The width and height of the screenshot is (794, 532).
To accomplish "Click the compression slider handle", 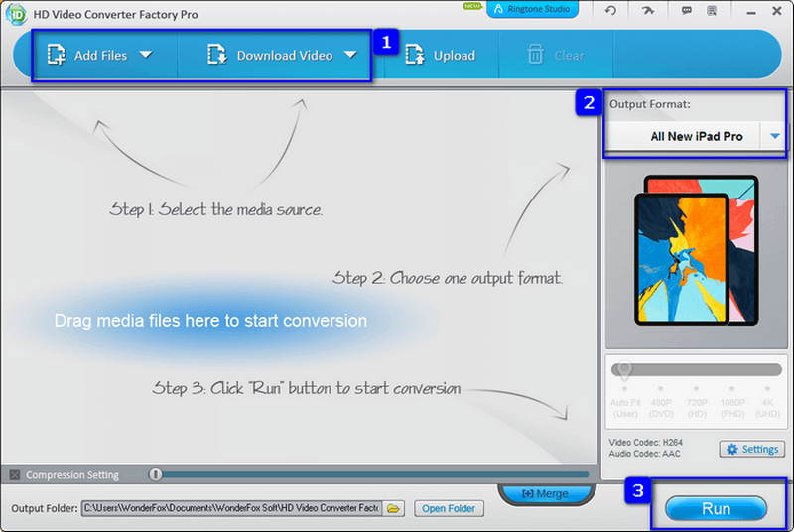I will coord(155,474).
